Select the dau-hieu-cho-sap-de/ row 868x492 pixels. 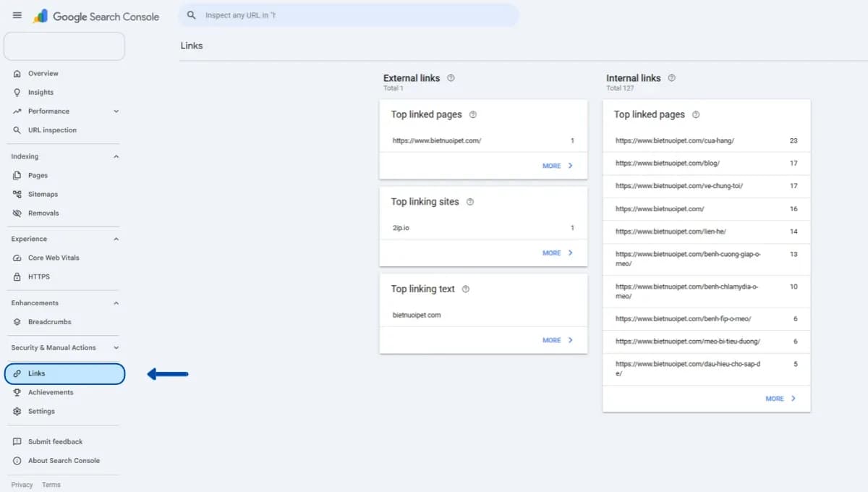707,369
